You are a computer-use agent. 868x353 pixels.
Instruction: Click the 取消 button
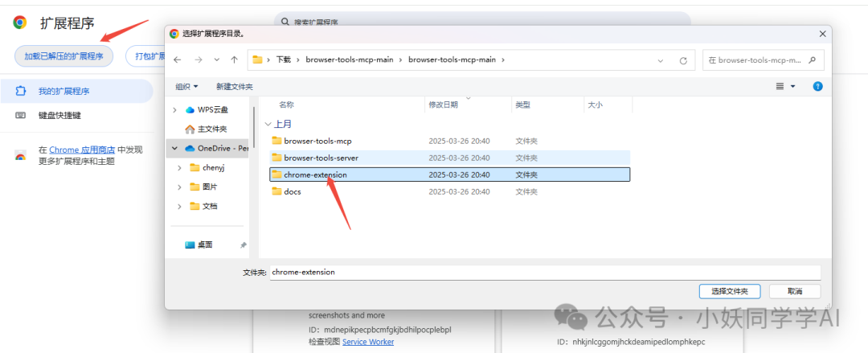pyautogui.click(x=795, y=291)
